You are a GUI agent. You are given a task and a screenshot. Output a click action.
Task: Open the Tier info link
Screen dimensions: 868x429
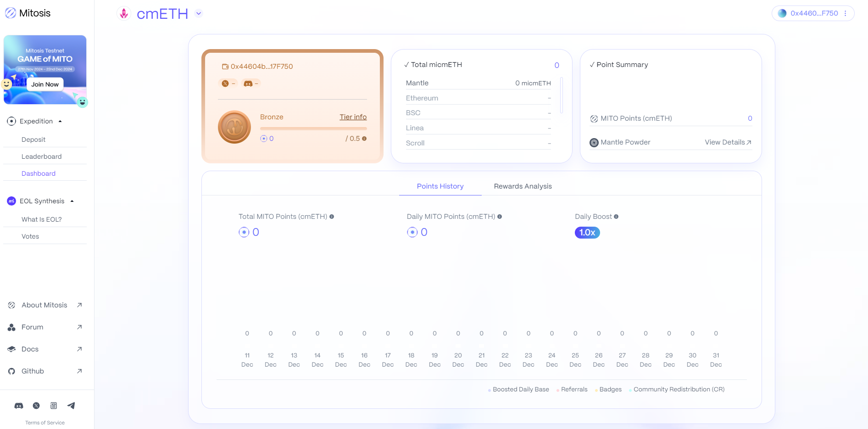pos(353,117)
